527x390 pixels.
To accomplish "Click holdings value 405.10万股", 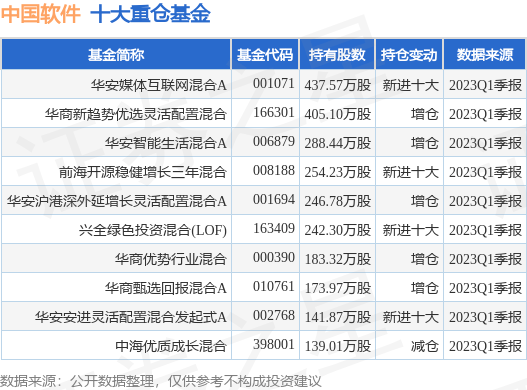I will point(338,114).
